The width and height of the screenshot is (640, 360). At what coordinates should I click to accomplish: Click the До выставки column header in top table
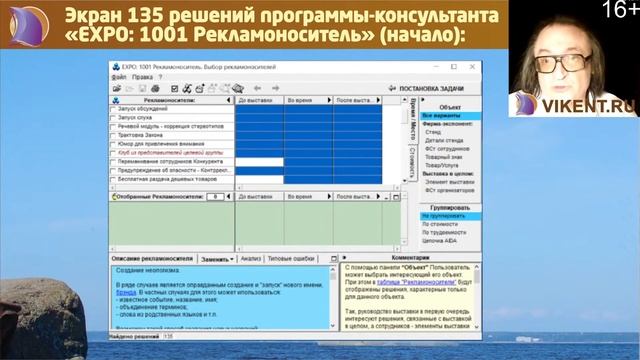point(259,100)
